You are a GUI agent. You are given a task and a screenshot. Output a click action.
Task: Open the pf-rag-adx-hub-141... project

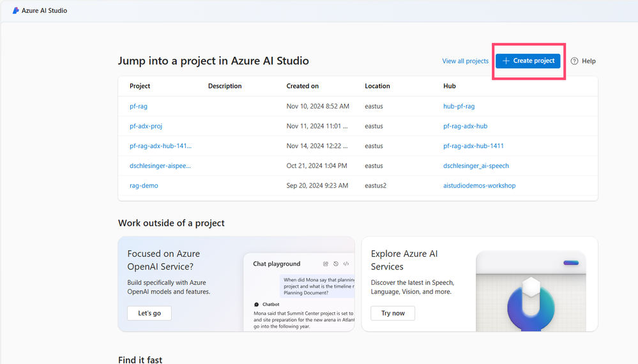160,146
